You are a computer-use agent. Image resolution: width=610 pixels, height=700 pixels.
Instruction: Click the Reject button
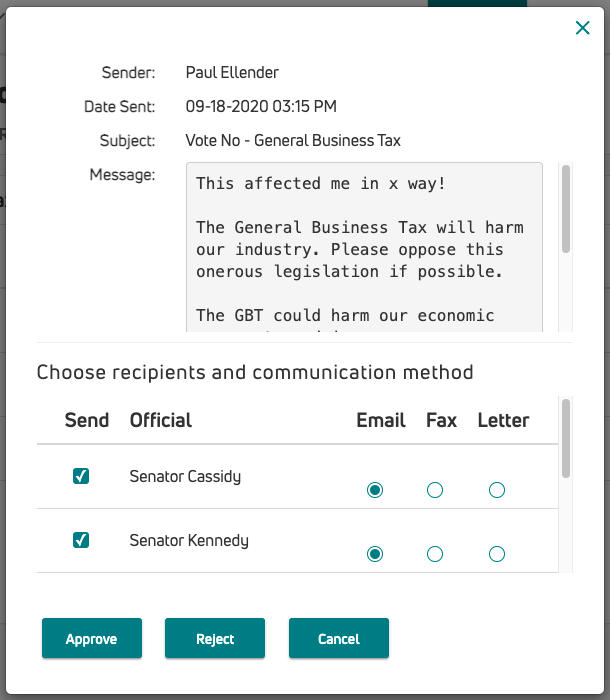coord(215,639)
